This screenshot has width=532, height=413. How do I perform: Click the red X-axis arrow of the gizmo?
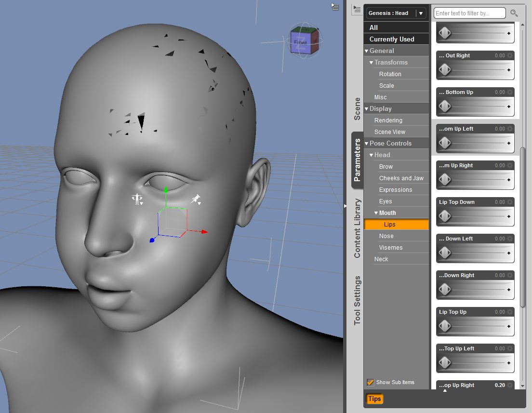point(204,232)
